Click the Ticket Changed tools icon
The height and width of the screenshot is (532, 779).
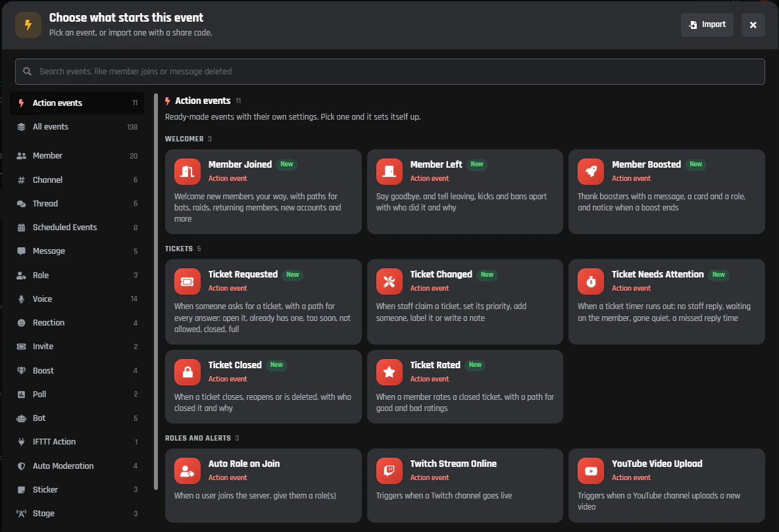(x=389, y=281)
